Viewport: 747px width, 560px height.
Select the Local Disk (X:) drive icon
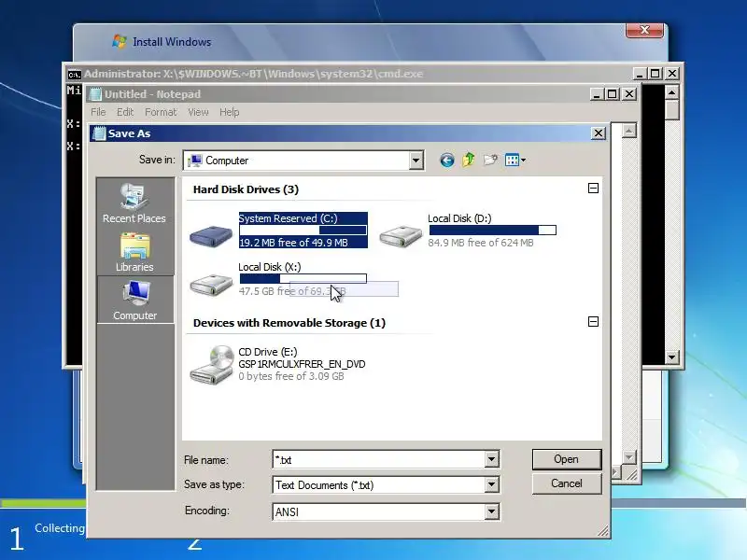click(x=211, y=285)
